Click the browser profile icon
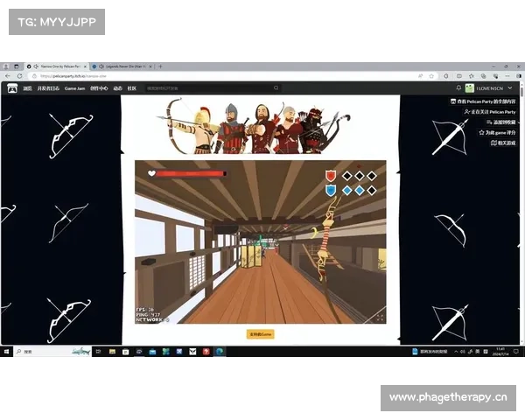525x420 pixels. tap(6, 66)
